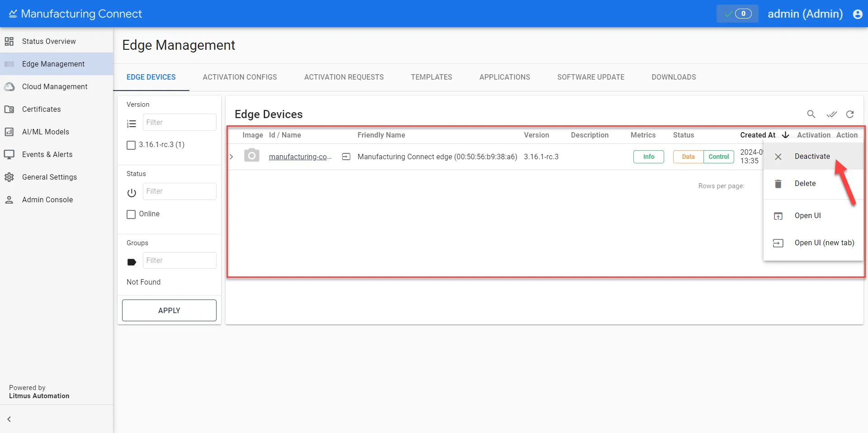Select Edge Management sidebar item
868x433 pixels.
click(x=57, y=64)
